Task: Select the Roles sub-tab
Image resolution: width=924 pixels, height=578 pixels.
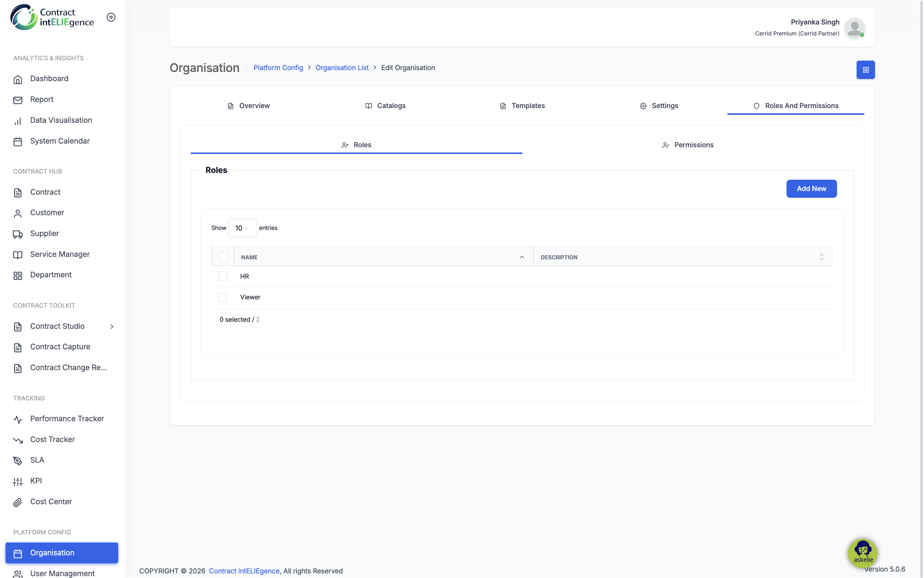Action: click(x=356, y=145)
